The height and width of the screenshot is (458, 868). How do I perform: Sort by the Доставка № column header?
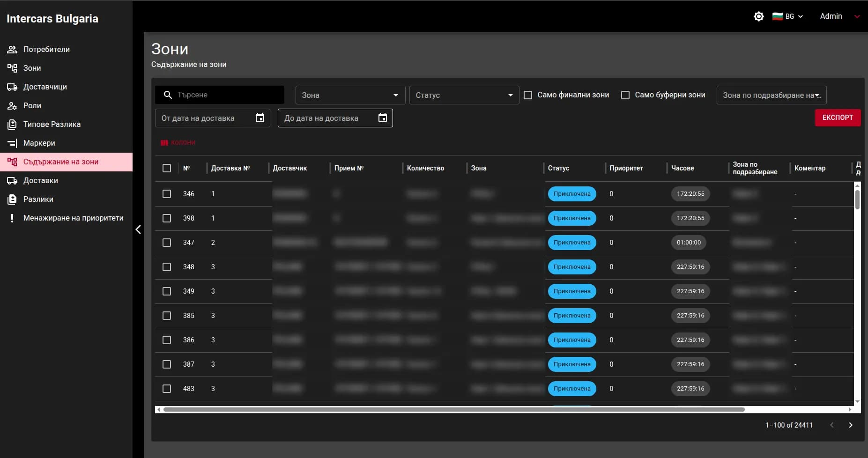(230, 168)
